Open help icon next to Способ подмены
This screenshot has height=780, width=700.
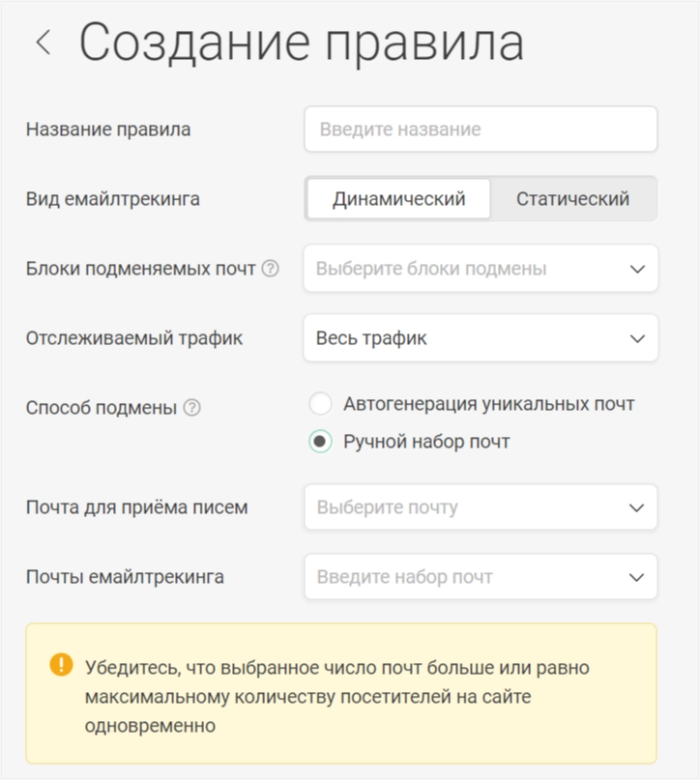pos(192,408)
